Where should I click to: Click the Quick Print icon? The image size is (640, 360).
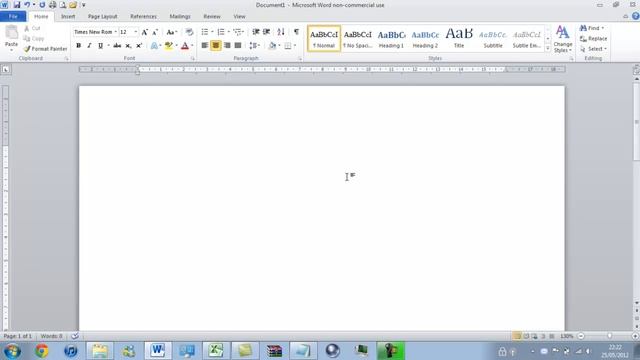(53, 5)
